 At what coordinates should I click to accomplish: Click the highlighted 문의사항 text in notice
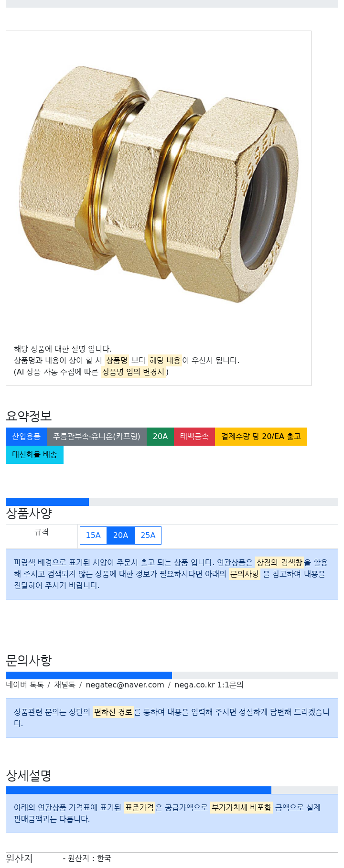point(245,574)
